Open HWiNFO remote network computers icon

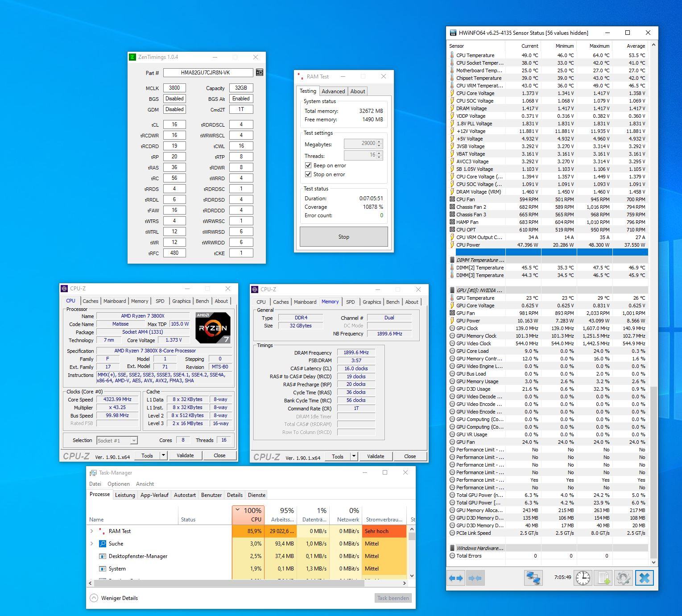point(533,578)
